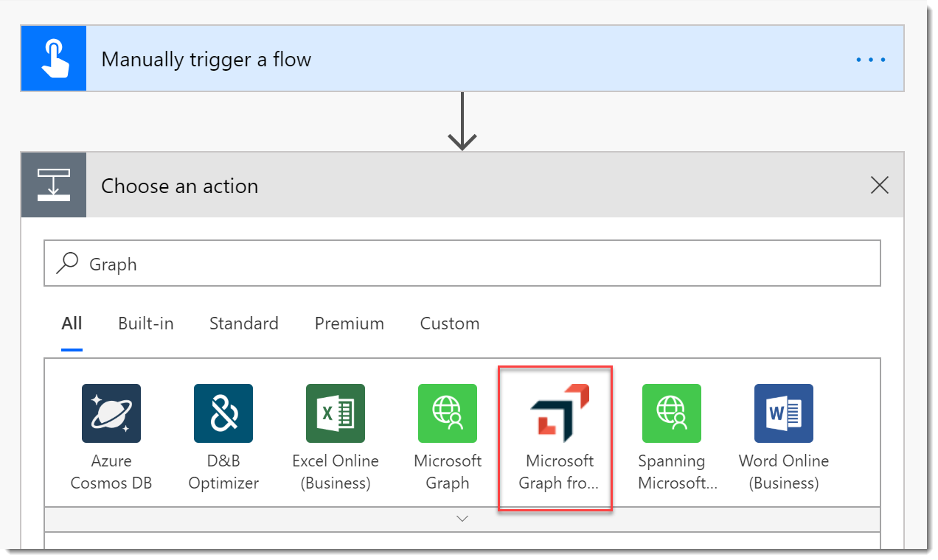938x560 pixels.
Task: Select the Microsoft Graph connector icon
Action: coord(448,413)
